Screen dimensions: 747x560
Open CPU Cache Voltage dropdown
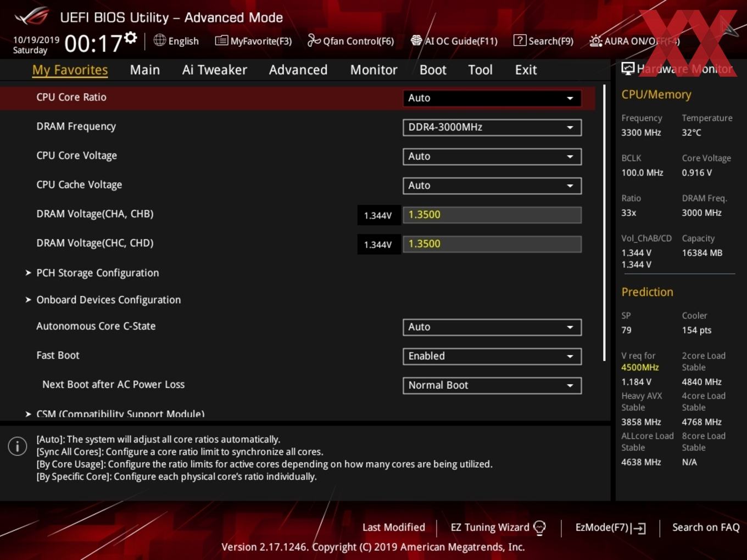pyautogui.click(x=492, y=186)
